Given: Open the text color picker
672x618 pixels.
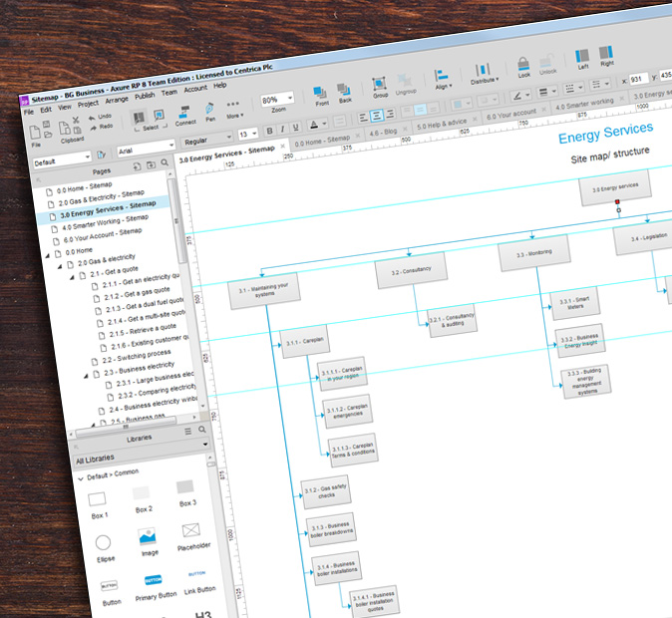Looking at the screenshot, I should pos(314,125).
